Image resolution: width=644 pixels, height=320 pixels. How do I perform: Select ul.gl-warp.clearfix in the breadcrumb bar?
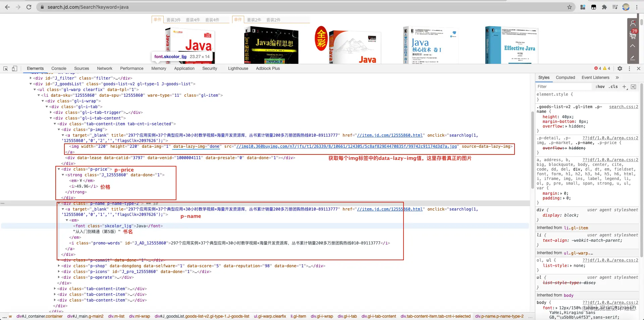point(270,316)
